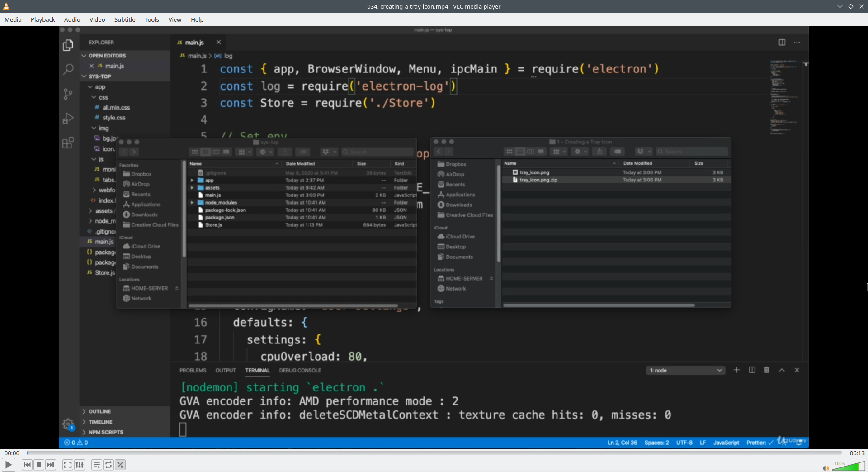Screen dimensions: 868x472
Task: Open the VS Code Run and Debug icon
Action: point(68,118)
